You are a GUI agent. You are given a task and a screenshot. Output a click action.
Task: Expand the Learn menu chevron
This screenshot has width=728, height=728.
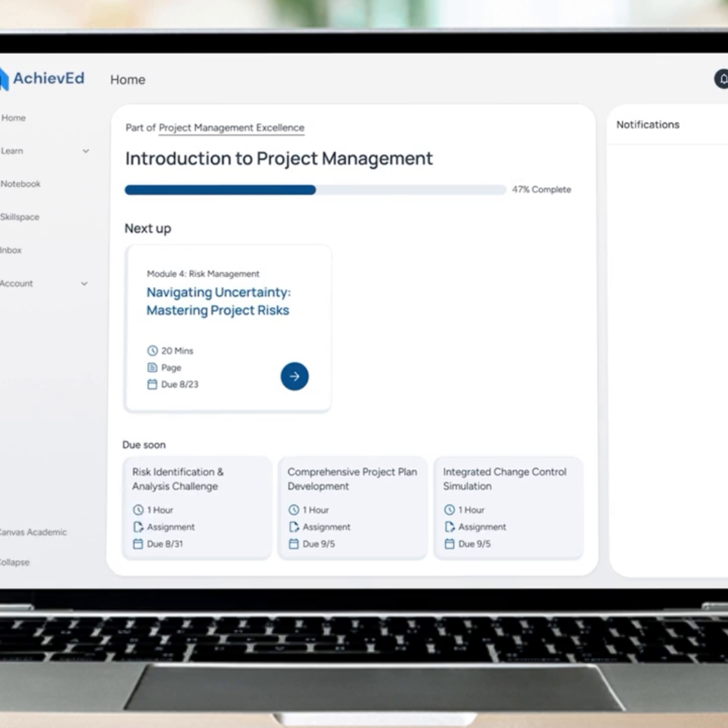[x=85, y=151]
